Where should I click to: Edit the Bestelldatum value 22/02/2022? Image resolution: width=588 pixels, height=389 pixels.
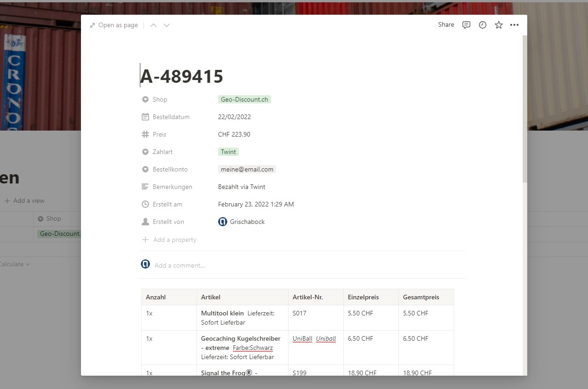click(234, 117)
